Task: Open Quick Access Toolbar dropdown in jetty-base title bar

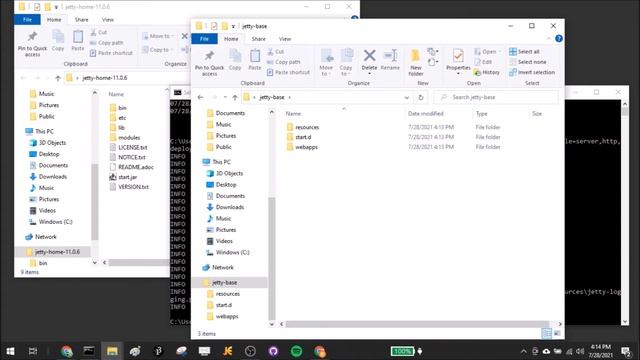Action: tap(233, 26)
